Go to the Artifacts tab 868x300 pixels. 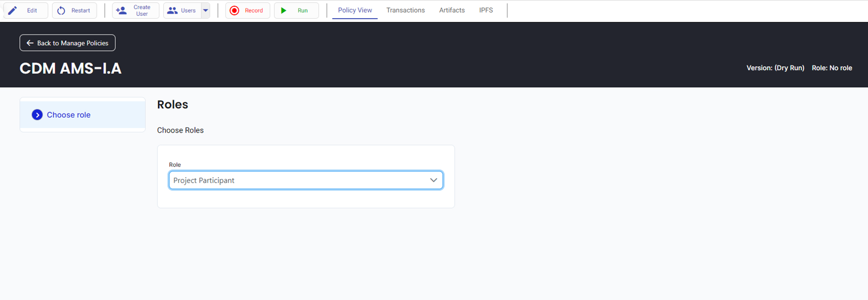coord(452,10)
